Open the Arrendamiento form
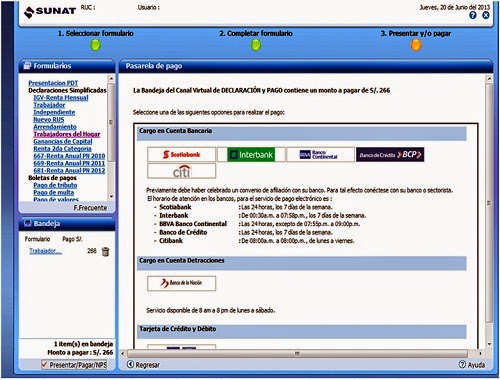The width and height of the screenshot is (500, 380). pos(55,127)
